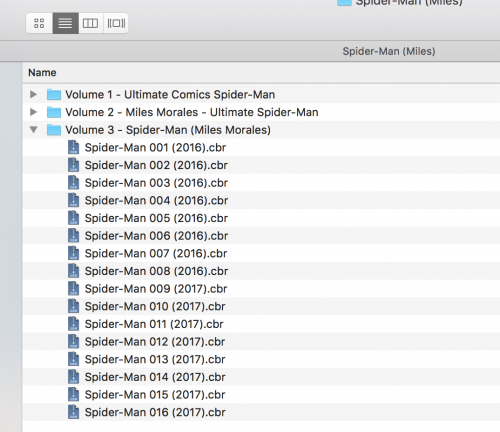500x432 pixels.
Task: Select file name Spider-Man 011 (2017).cbr
Action: 154,324
